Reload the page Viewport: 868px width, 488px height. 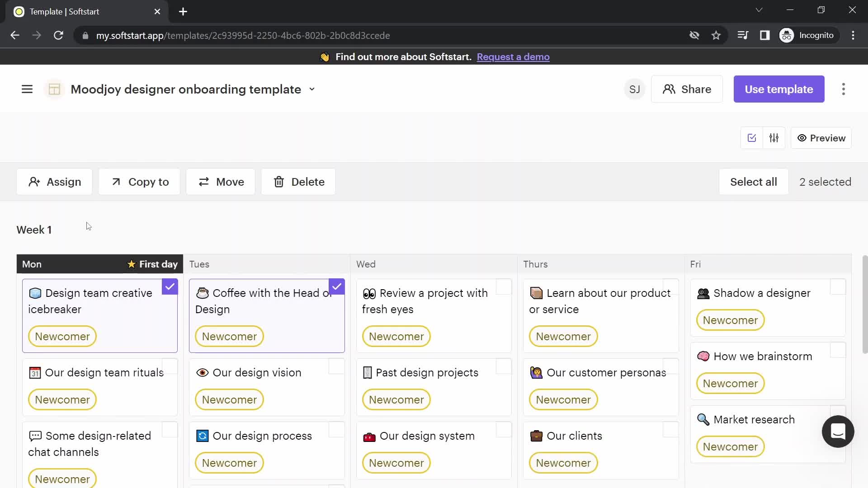pyautogui.click(x=58, y=35)
